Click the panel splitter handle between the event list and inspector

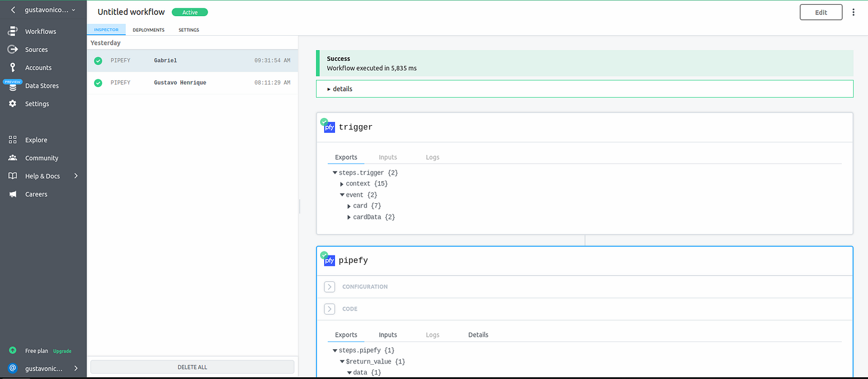point(299,206)
